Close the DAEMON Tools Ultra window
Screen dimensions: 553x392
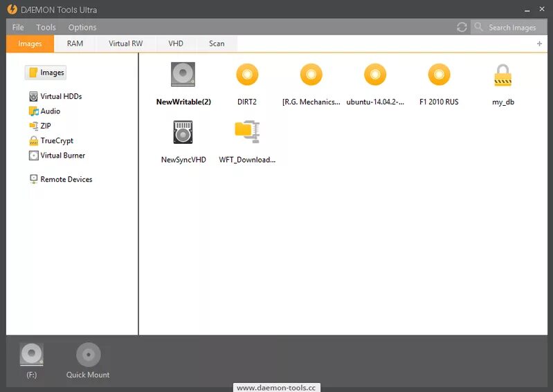tap(542, 9)
